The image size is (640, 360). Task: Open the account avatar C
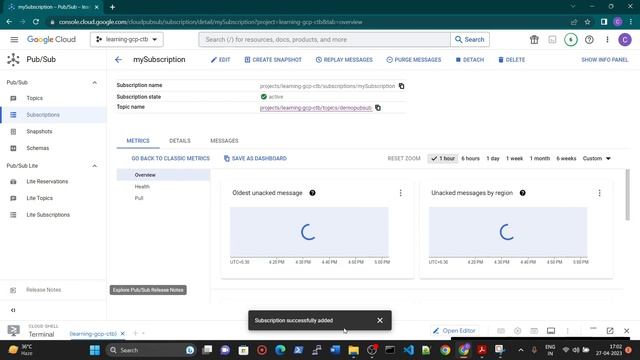click(625, 40)
